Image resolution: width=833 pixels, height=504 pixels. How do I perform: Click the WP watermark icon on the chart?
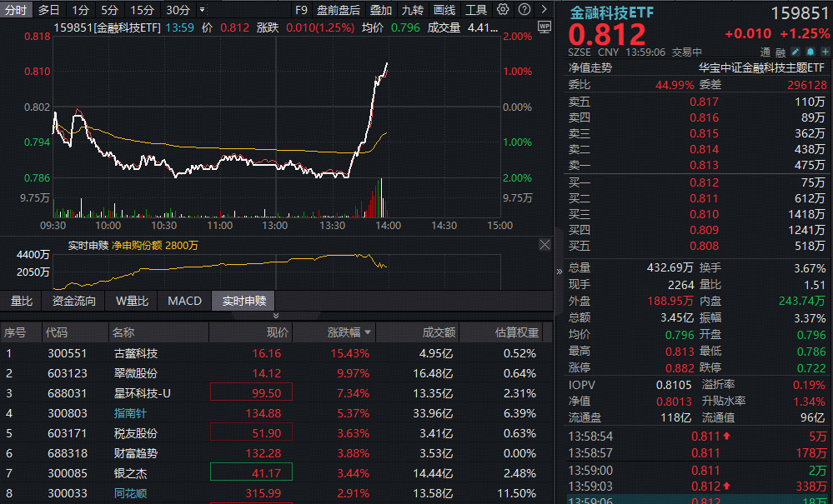click(544, 26)
